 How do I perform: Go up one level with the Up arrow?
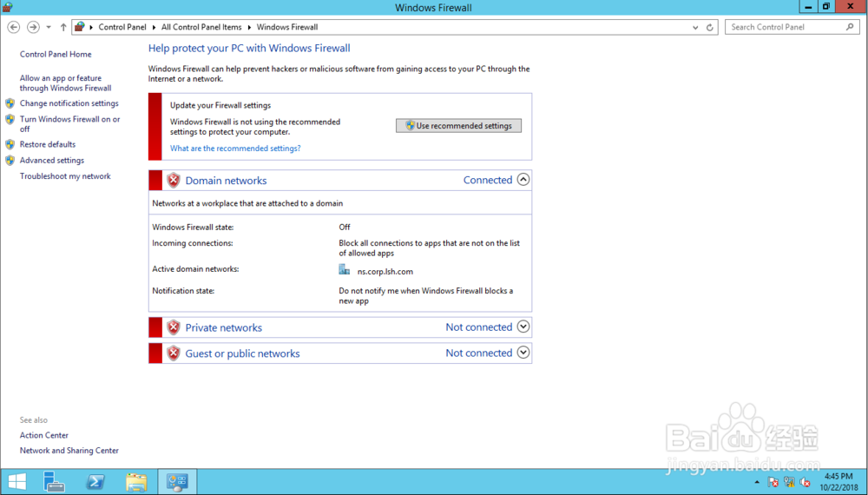pyautogui.click(x=63, y=27)
